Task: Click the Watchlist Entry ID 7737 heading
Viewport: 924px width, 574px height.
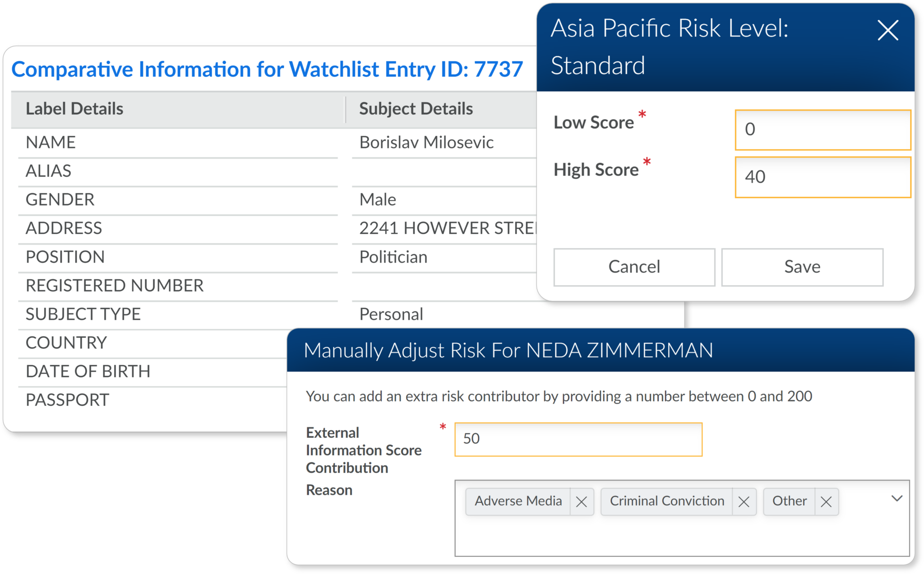Action: (x=267, y=69)
